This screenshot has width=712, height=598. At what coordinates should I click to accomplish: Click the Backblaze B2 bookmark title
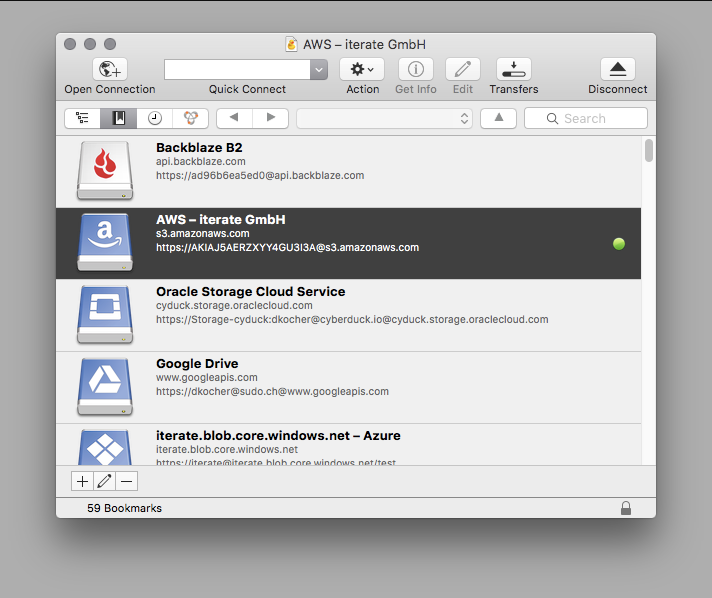tap(199, 148)
